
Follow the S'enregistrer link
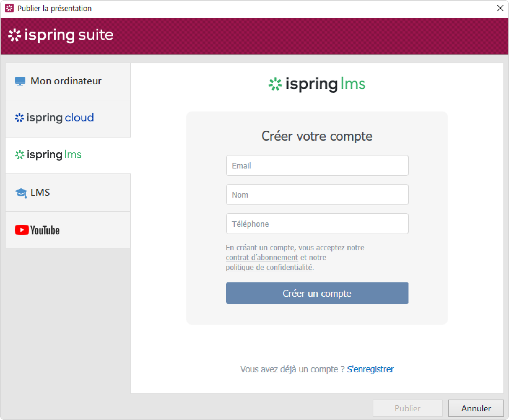[370, 369]
